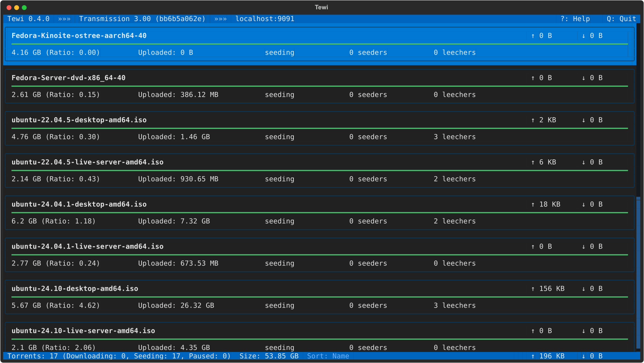Click total upload '↑ 196 KB' in status bar
Image resolution: width=644 pixels, height=363 pixels.
click(x=548, y=356)
